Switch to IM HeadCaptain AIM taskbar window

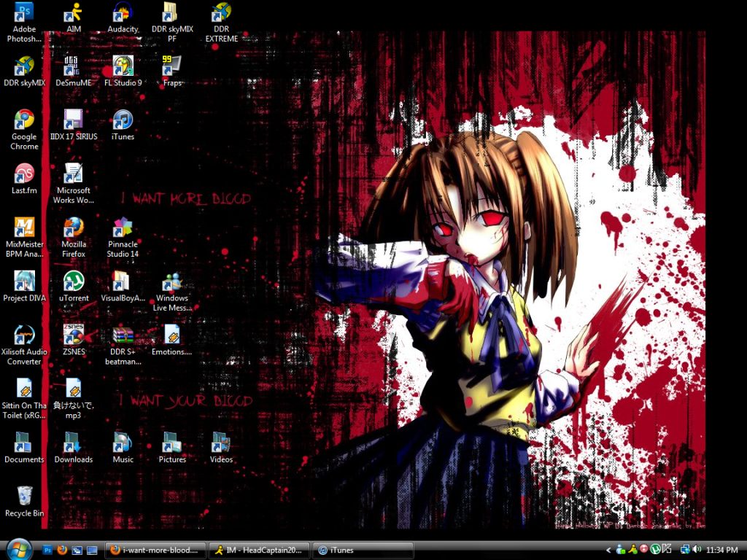coord(259,551)
